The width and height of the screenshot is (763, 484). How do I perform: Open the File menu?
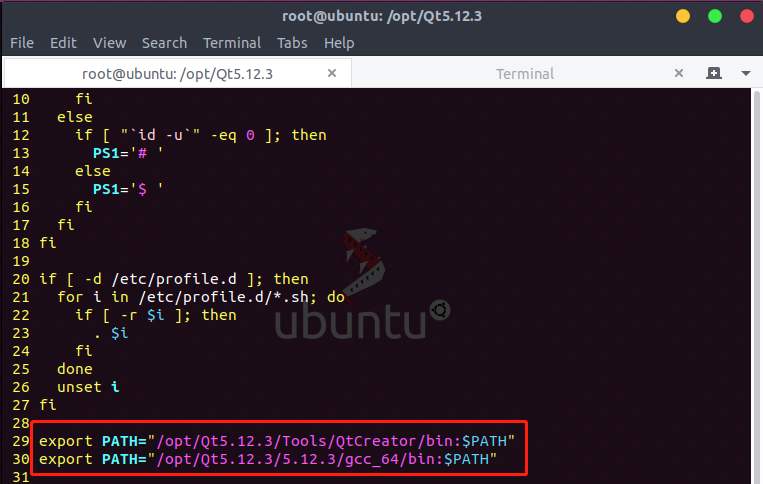click(22, 43)
